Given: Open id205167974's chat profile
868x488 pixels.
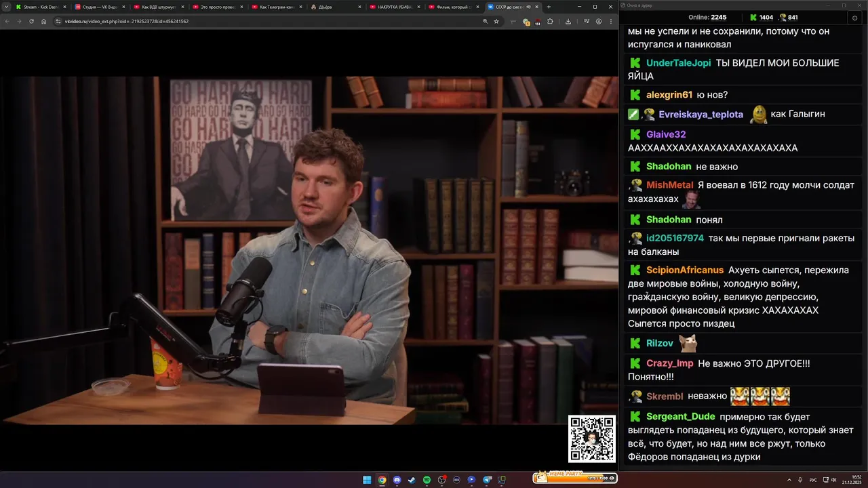Looking at the screenshot, I should (675, 239).
